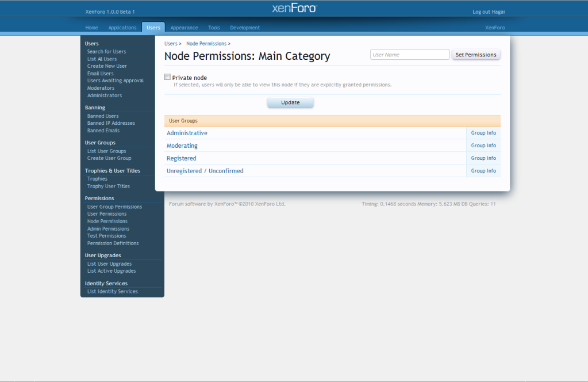This screenshot has width=588, height=382.
Task: Open Administrators in sidebar
Action: 105,96
